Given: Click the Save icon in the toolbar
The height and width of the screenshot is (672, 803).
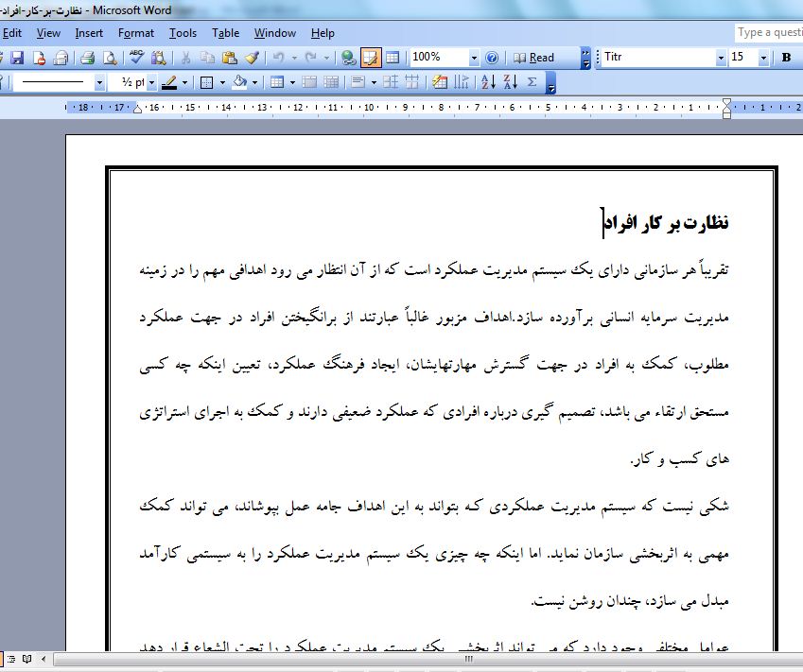Looking at the screenshot, I should 17,58.
